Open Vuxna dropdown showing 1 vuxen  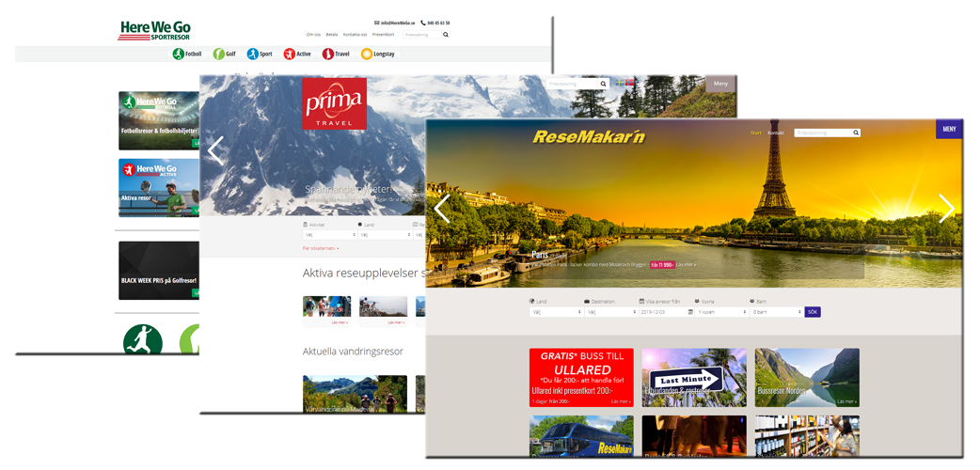point(721,311)
